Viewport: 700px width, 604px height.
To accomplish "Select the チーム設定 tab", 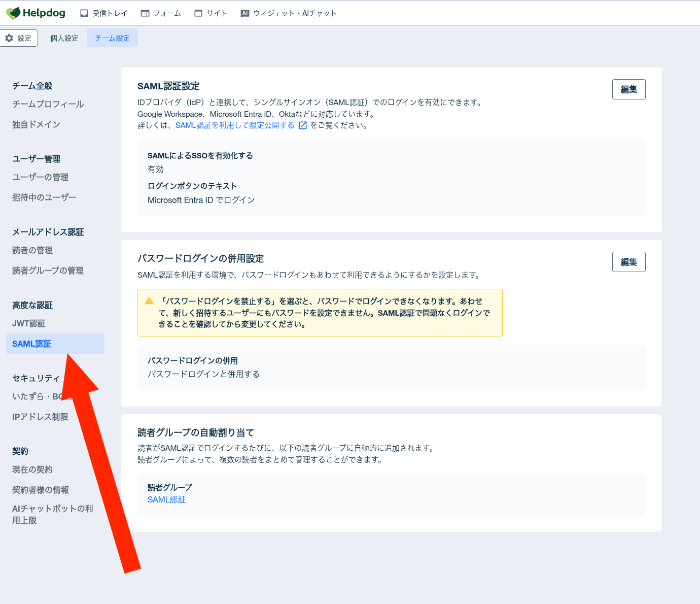I will click(113, 38).
